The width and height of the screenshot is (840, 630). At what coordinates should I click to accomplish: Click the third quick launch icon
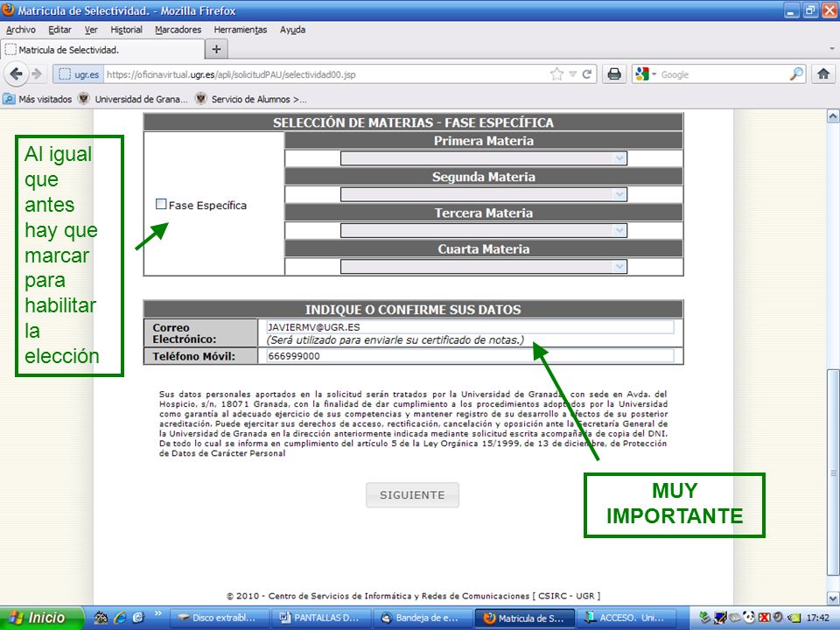tap(138, 618)
